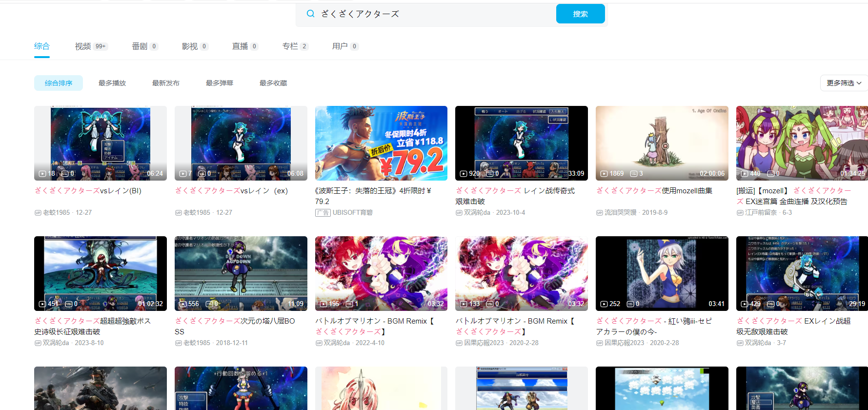868x410 pixels.
Task: Click UP icon beside 流泪哭哭馍
Action: tap(599, 213)
